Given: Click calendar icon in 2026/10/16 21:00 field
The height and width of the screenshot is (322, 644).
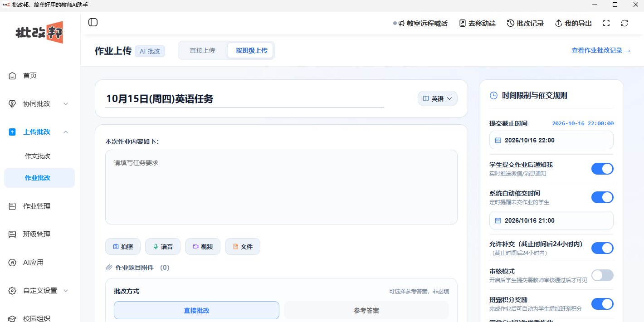Looking at the screenshot, I should [x=498, y=220].
